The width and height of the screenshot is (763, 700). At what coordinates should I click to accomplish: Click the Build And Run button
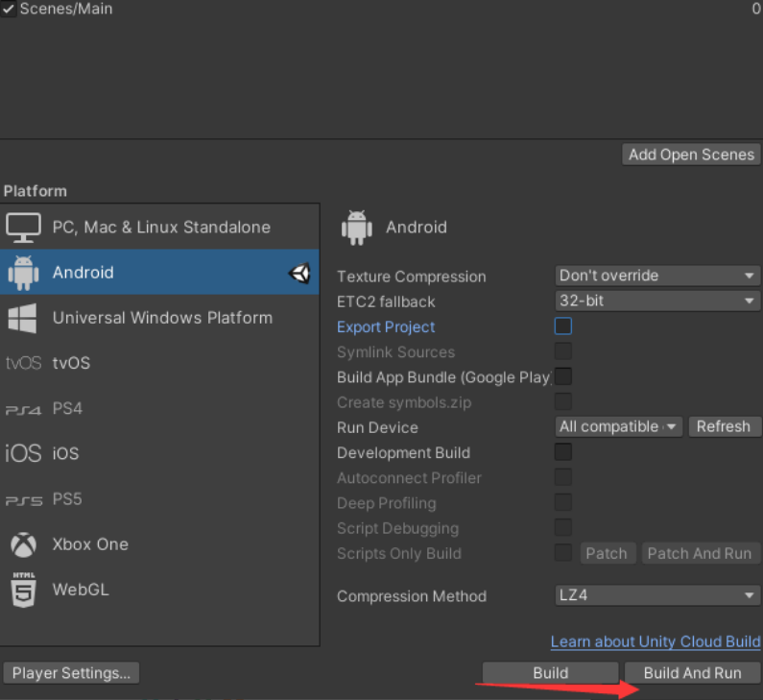(x=692, y=673)
